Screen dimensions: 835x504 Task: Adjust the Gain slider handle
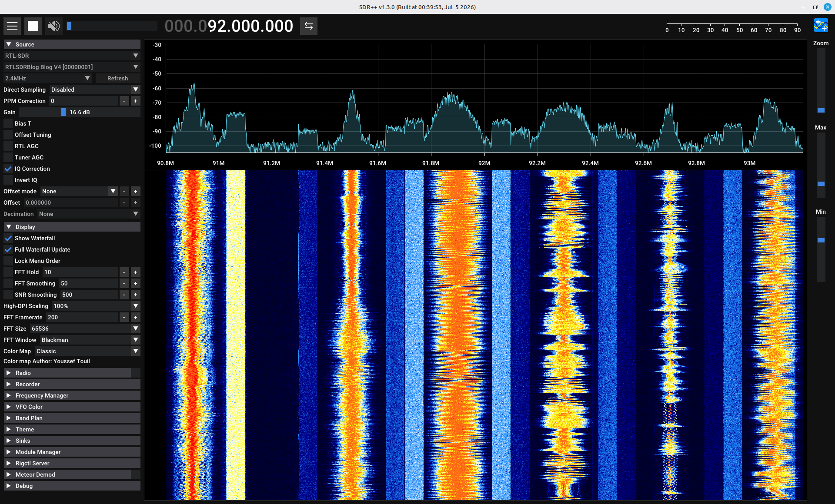pos(63,112)
